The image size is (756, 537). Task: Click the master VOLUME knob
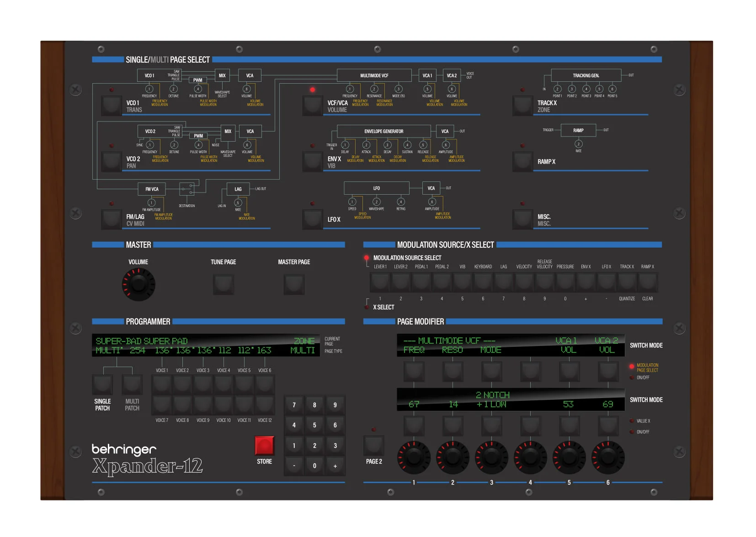pyautogui.click(x=138, y=284)
